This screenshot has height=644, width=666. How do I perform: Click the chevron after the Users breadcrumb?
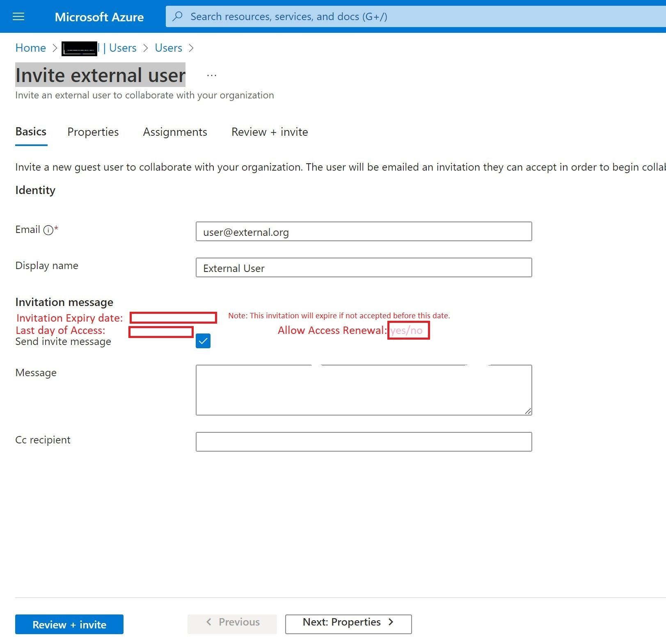[x=191, y=48]
